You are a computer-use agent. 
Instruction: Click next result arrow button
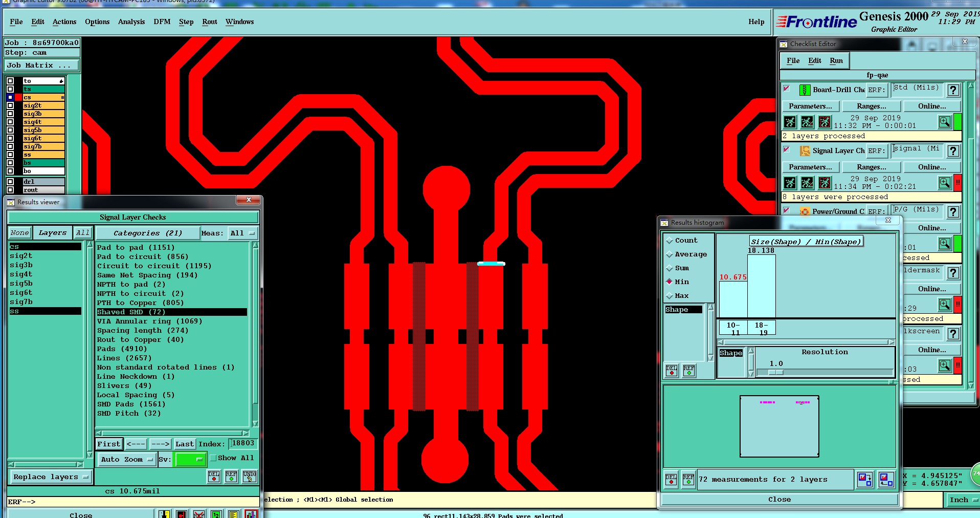tap(160, 444)
